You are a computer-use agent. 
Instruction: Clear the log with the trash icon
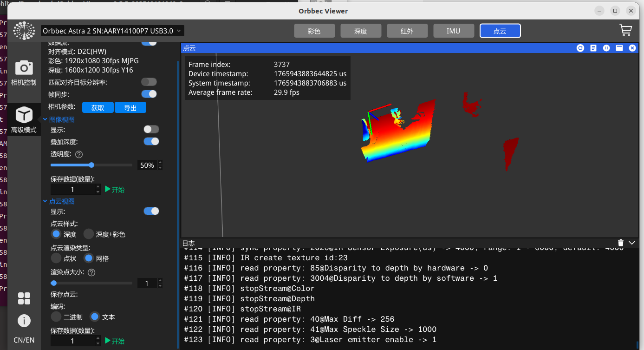(x=621, y=243)
